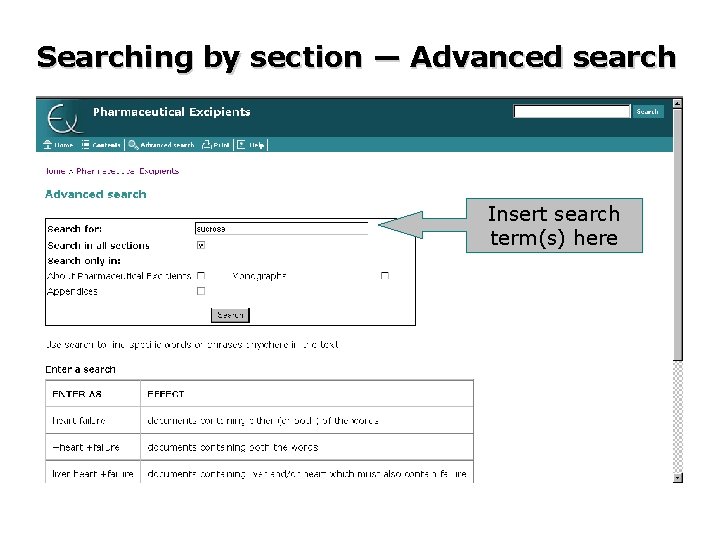Click the Print toolbar item

216,145
